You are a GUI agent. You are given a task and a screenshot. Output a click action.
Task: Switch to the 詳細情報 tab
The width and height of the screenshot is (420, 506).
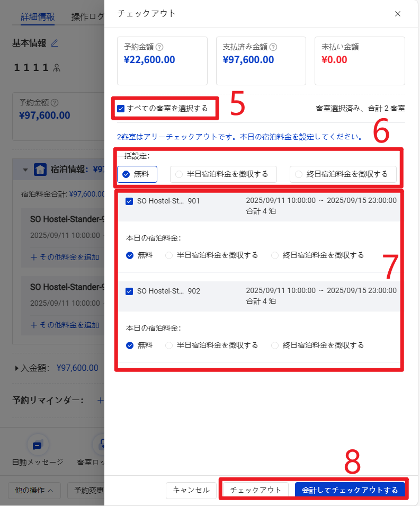coord(37,16)
